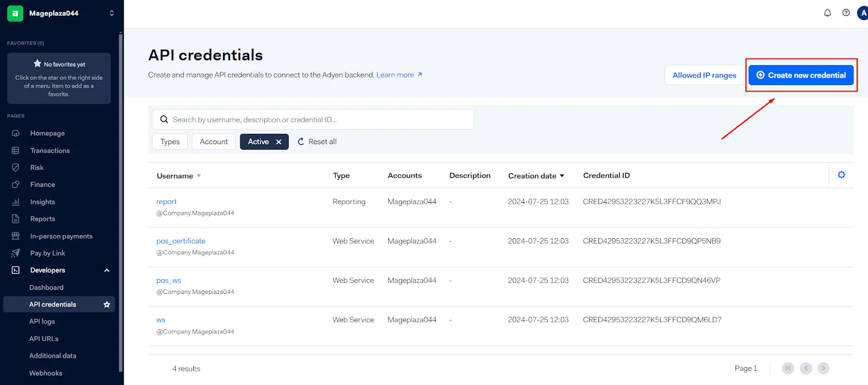The image size is (868, 385).
Task: Navigate to Webhooks under Developers
Action: [x=46, y=373]
